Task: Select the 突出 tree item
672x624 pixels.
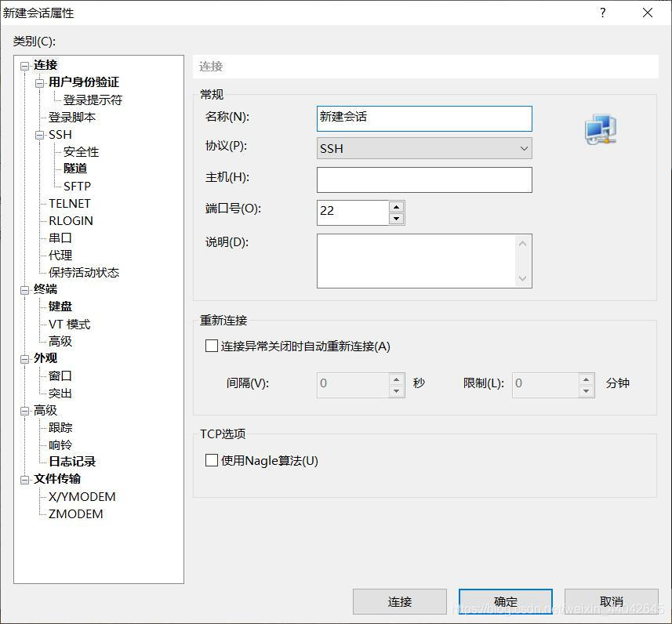Action: pyautogui.click(x=60, y=393)
